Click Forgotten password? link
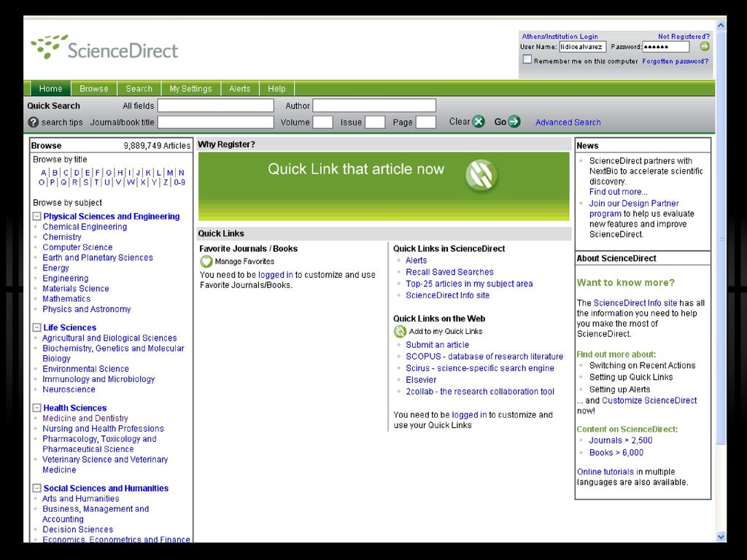 pyautogui.click(x=675, y=61)
